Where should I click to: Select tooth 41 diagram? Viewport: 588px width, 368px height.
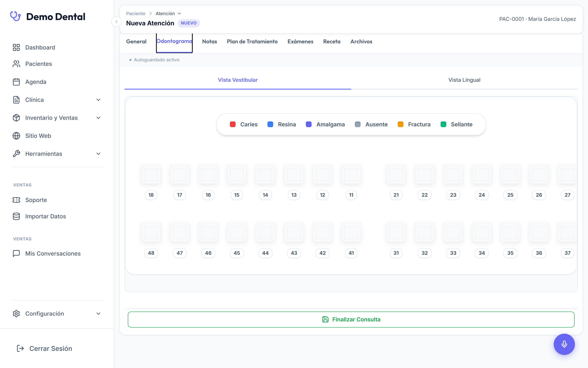351,232
